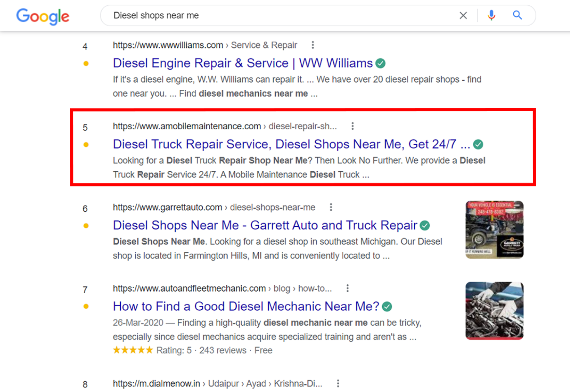The height and width of the screenshot is (392, 570).
Task: Start a voice search with the microphone icon
Action: 491,15
